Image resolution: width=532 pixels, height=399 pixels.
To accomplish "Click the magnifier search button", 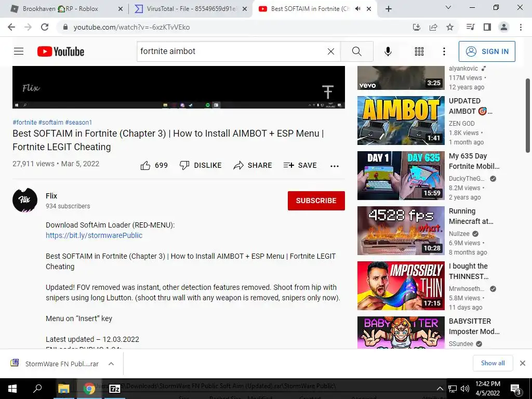I will [x=356, y=51].
